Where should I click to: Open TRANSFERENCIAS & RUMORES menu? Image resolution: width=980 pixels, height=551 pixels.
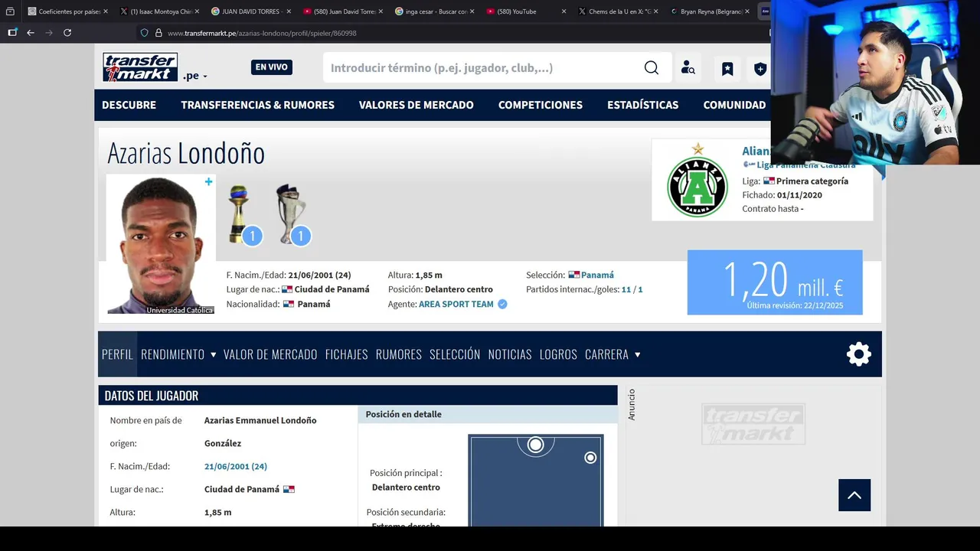[257, 105]
